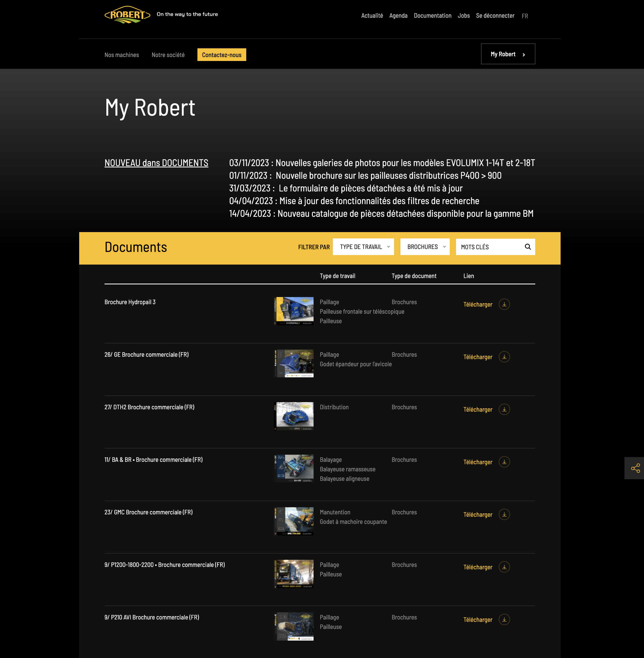
Task: Click the 14/04/2023 gamme BM catalogue news line
Action: [381, 213]
